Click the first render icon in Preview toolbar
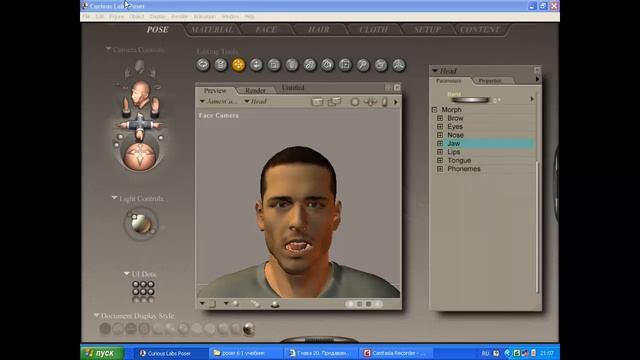The image size is (640, 360). pyautogui.click(x=317, y=102)
